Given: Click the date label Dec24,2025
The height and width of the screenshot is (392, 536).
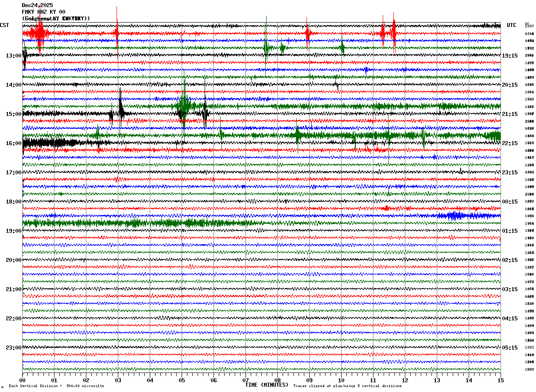Looking at the screenshot, I should (x=37, y=5).
